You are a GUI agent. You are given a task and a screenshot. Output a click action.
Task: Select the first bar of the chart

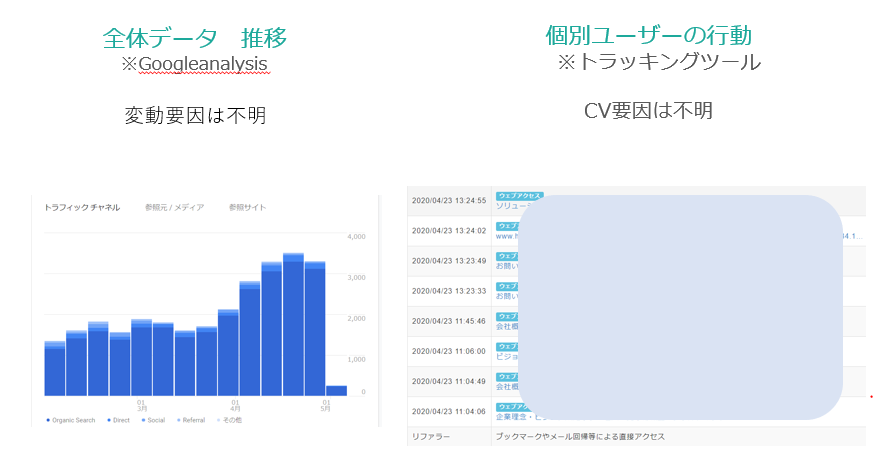tap(54, 368)
